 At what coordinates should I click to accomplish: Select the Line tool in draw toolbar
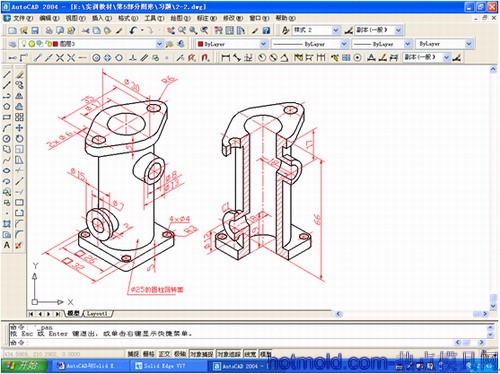tap(7, 75)
